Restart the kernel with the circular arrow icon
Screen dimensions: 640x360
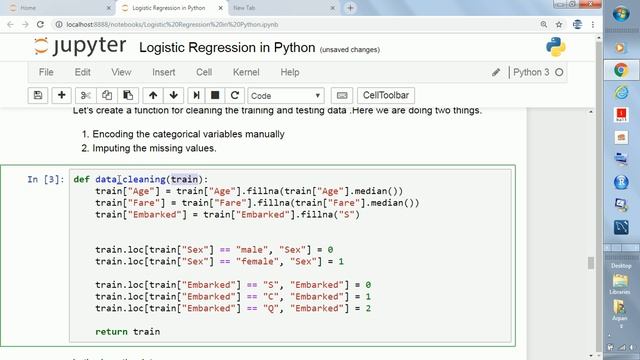[235, 96]
